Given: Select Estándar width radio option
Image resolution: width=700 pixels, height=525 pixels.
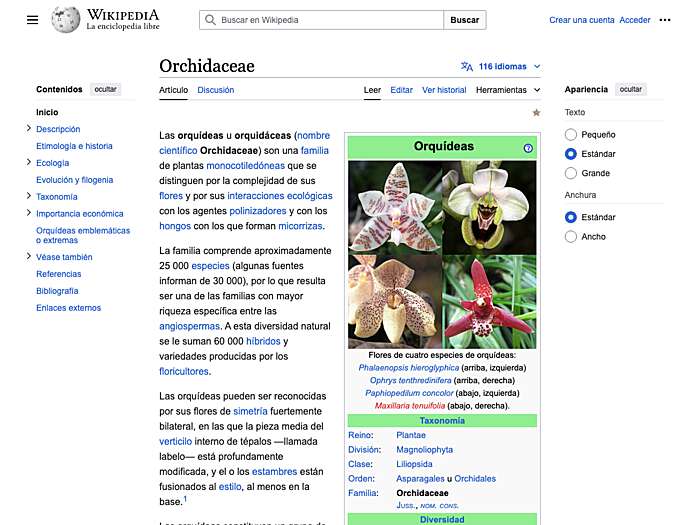Looking at the screenshot, I should pyautogui.click(x=571, y=217).
